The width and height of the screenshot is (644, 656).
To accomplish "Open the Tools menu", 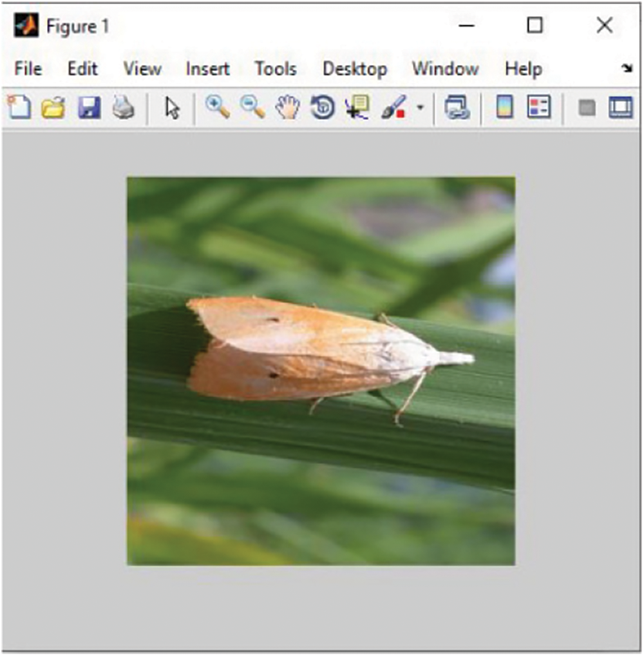I will [277, 68].
